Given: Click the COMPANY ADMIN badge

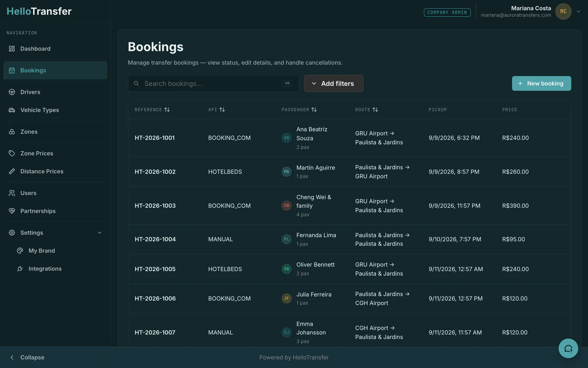Looking at the screenshot, I should click(447, 13).
